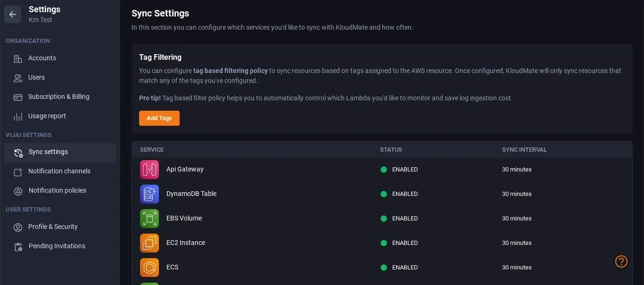
Task: Open Pending Invitations page
Action: tap(60, 246)
